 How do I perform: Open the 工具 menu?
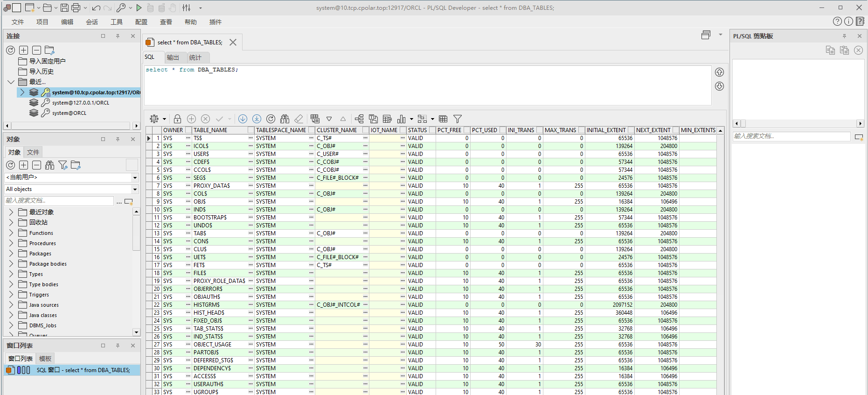(x=116, y=22)
